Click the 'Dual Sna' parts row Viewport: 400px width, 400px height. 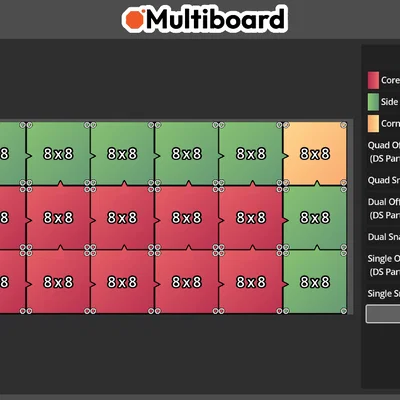point(383,237)
